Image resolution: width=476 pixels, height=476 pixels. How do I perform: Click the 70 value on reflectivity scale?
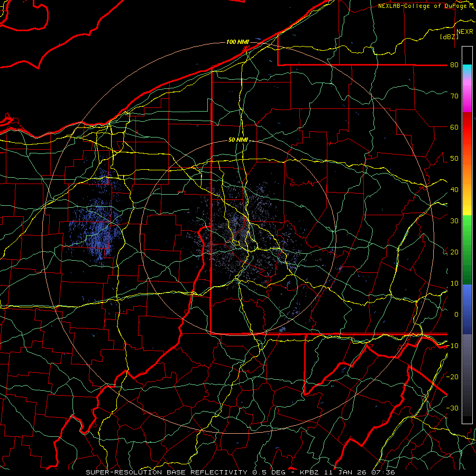[x=454, y=96]
